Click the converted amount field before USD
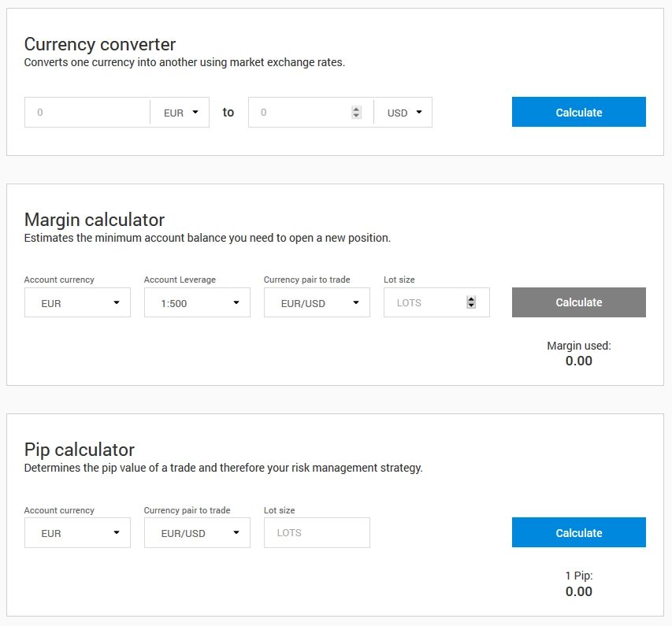 tap(299, 113)
